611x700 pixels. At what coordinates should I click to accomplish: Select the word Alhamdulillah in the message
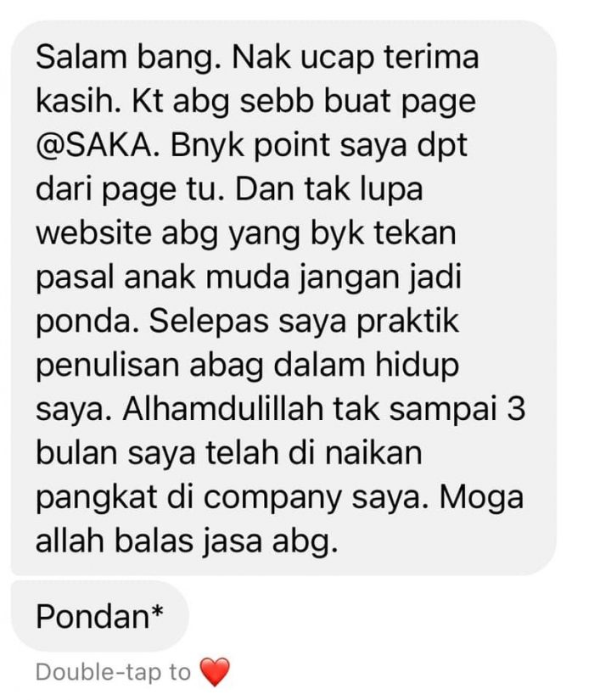click(x=223, y=408)
